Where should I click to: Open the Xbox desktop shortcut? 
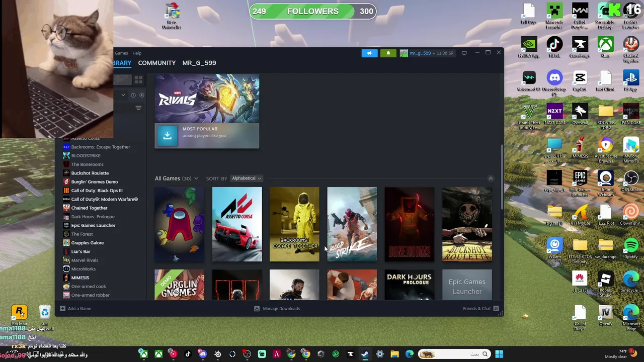605,48
